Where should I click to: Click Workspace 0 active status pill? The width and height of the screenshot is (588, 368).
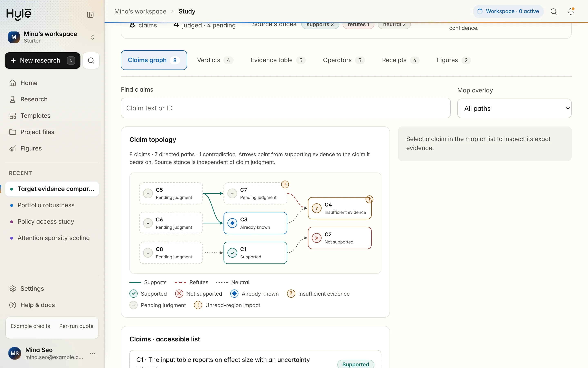point(508,11)
